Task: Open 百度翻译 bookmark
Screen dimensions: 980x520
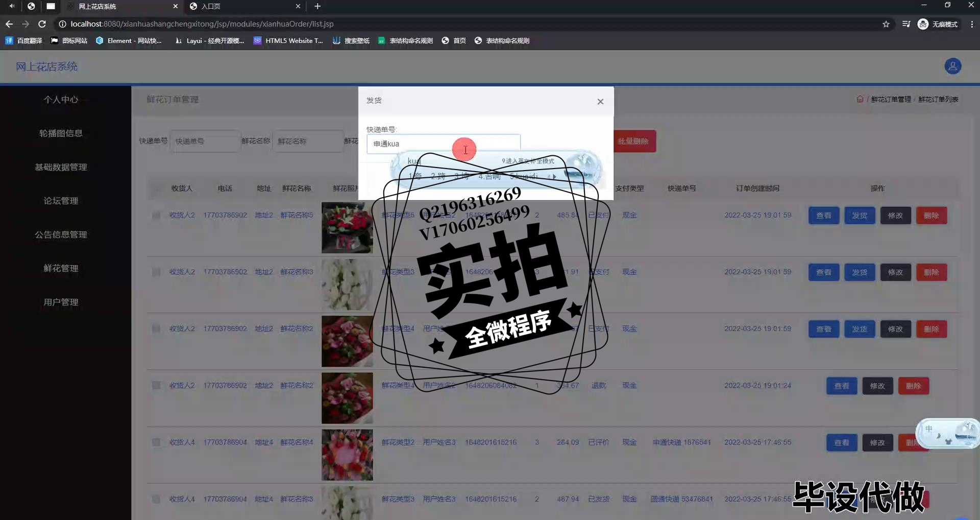Action: [23, 40]
